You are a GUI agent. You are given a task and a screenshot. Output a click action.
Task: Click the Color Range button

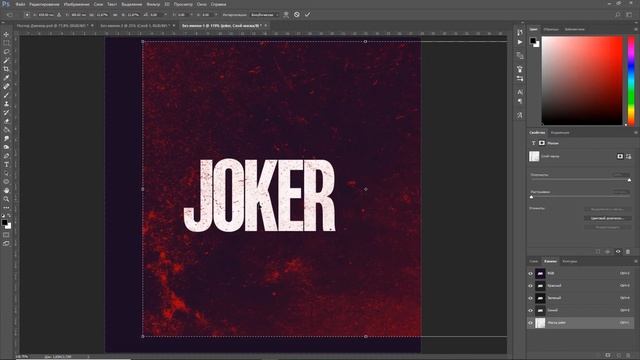tap(607, 218)
